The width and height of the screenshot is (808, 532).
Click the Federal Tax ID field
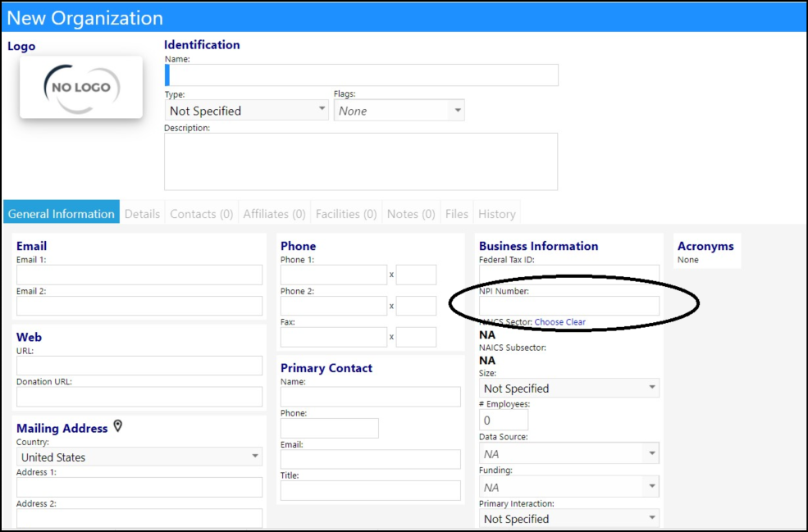569,274
